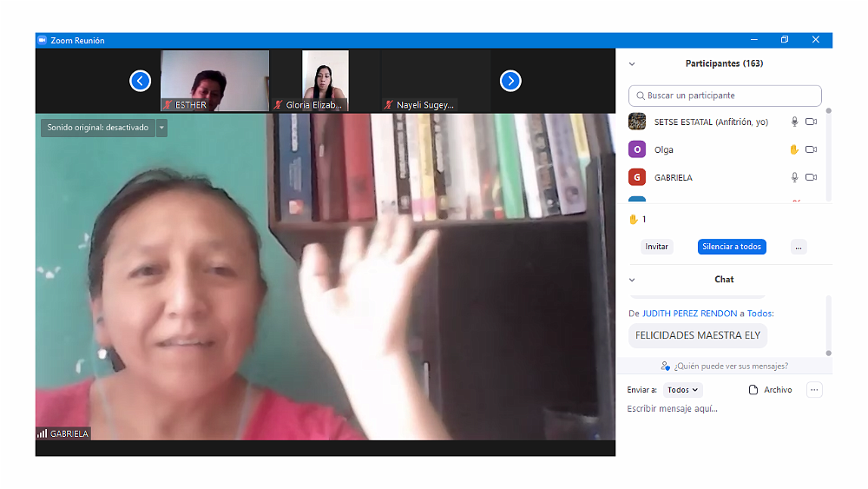The width and height of the screenshot is (868, 489).
Task: Click the Buscar un participante search field
Action: pyautogui.click(x=725, y=96)
